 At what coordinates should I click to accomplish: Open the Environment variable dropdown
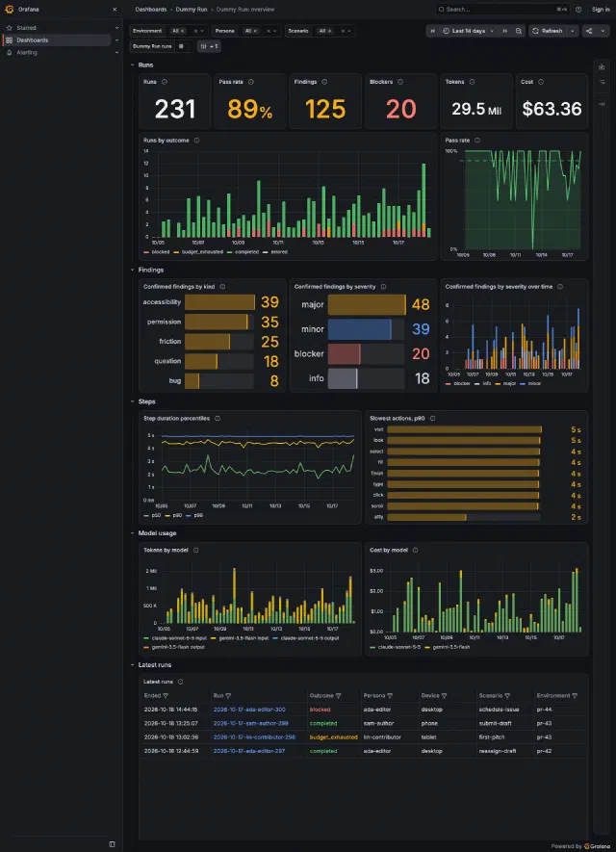pyautogui.click(x=201, y=31)
